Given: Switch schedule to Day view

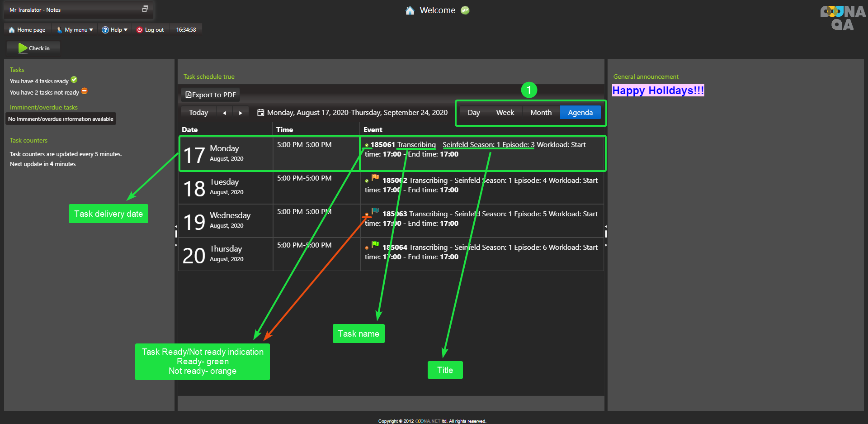Looking at the screenshot, I should pos(474,113).
